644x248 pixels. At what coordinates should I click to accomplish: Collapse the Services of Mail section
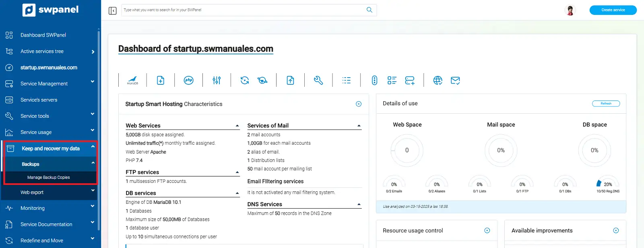359,126
